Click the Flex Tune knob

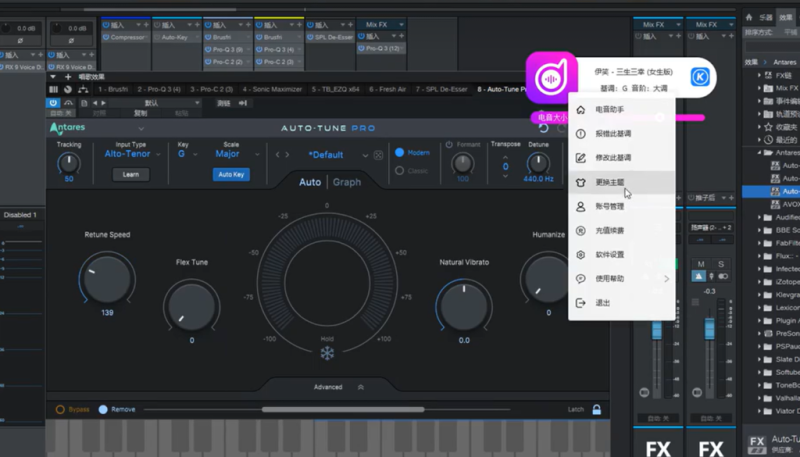pyautogui.click(x=192, y=306)
